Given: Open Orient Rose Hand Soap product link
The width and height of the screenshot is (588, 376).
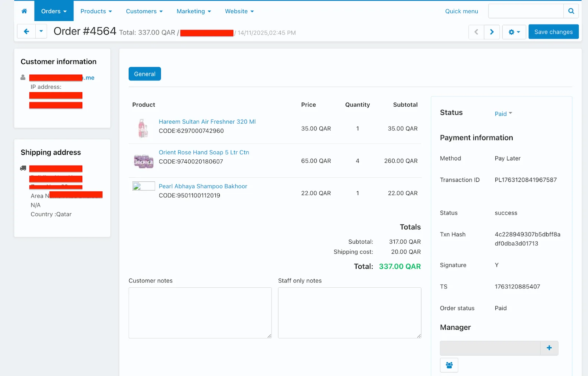Looking at the screenshot, I should pyautogui.click(x=204, y=152).
